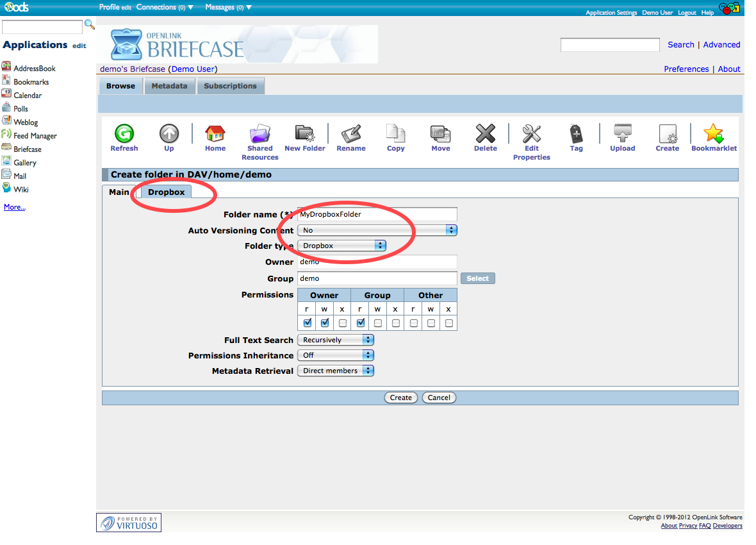Open the Preferences link
This screenshot has height=545, width=756.
(686, 69)
